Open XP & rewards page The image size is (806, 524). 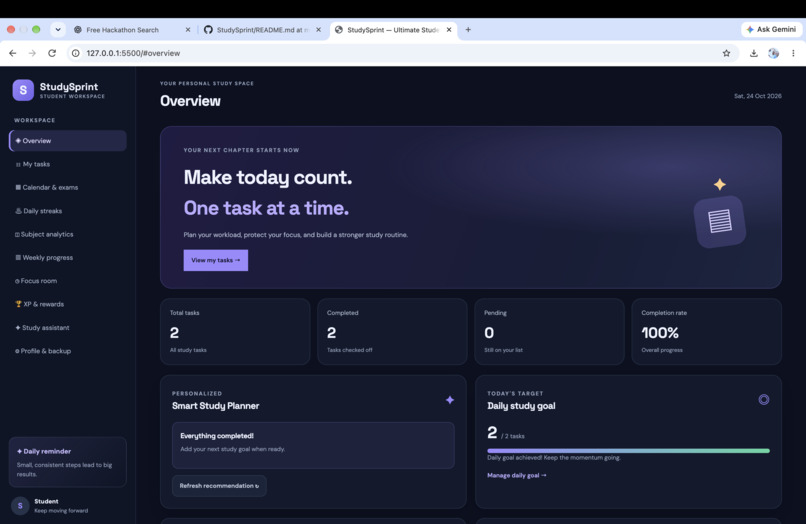[68, 304]
